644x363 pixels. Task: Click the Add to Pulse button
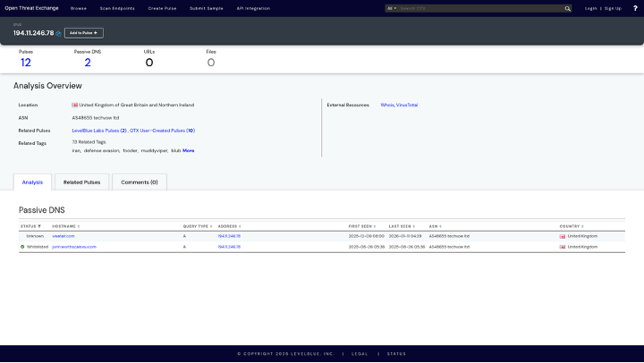(83, 33)
